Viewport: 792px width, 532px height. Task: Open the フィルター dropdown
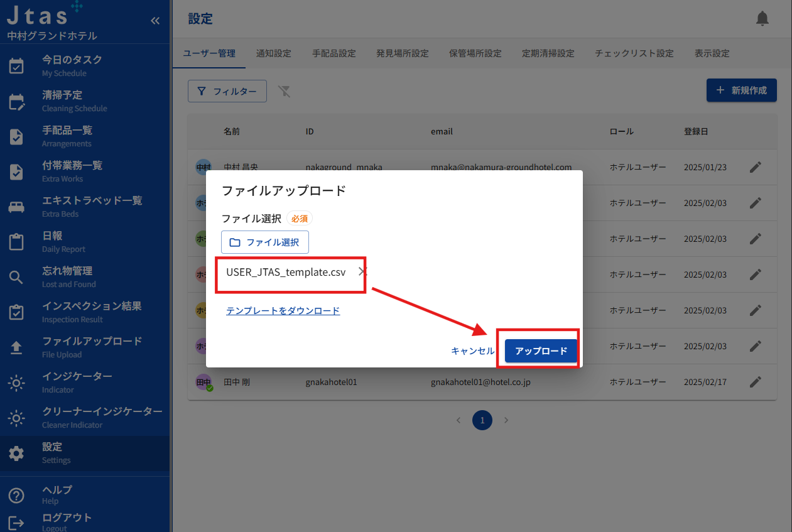[227, 91]
